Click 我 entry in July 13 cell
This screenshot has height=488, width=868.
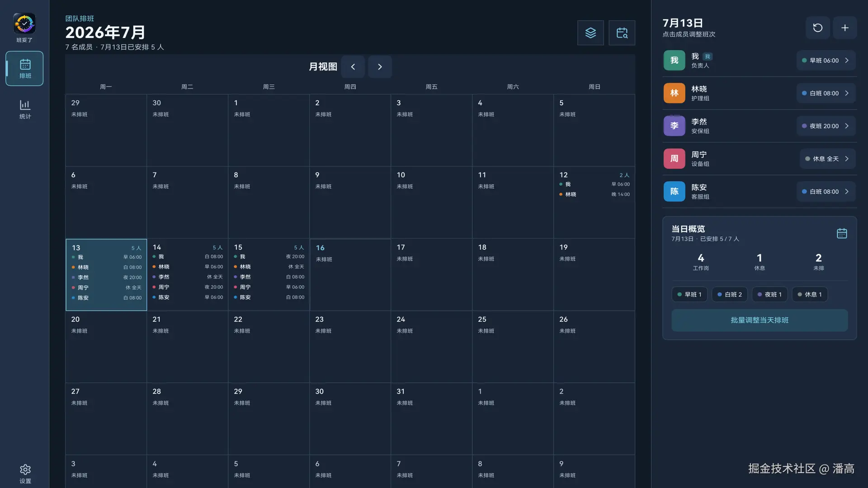click(x=106, y=257)
